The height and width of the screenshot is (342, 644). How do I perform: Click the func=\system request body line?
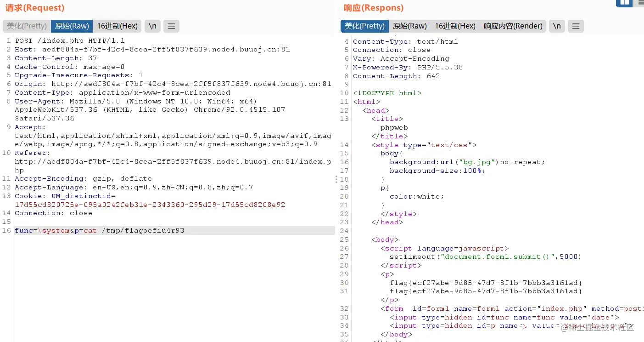pos(99,230)
